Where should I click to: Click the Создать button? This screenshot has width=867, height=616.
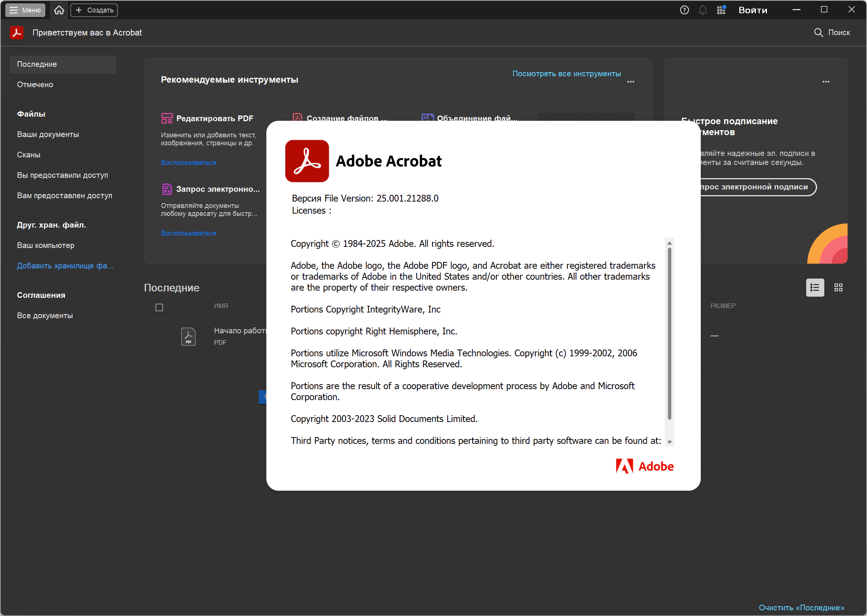coord(94,10)
